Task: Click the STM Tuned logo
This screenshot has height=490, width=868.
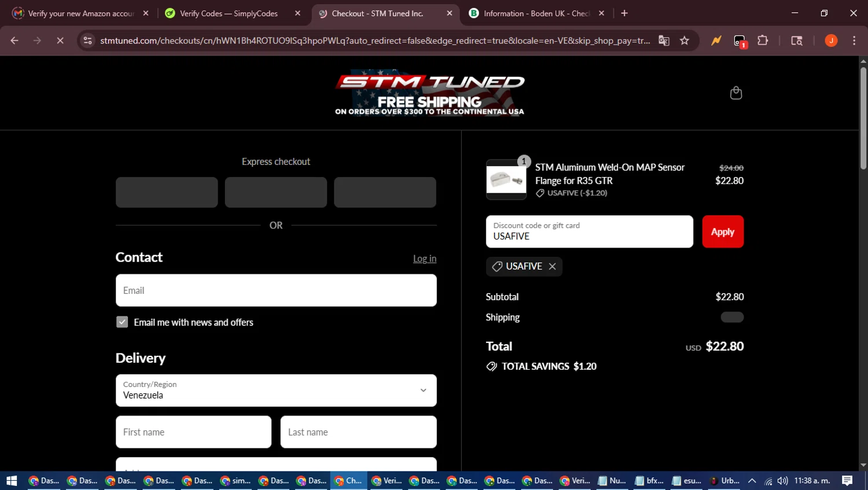Action: click(x=429, y=93)
